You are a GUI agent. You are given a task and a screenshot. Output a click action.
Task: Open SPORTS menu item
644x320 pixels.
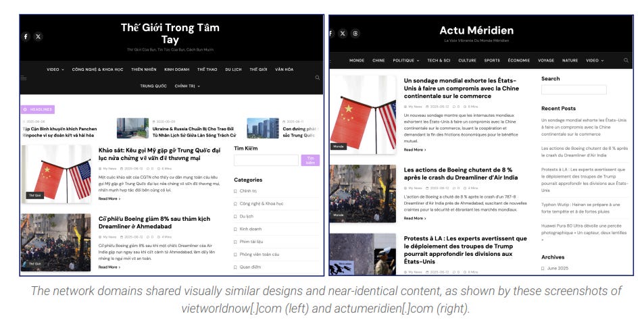492,60
